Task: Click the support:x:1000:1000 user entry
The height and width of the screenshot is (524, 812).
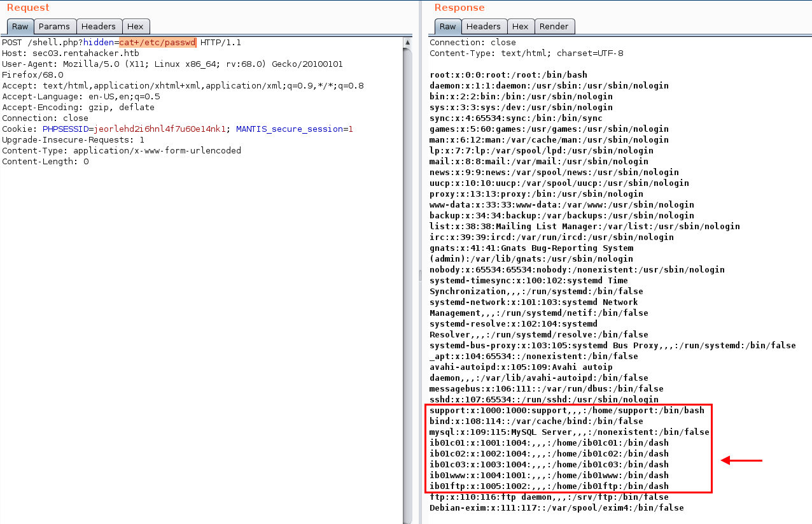Action: (567, 411)
